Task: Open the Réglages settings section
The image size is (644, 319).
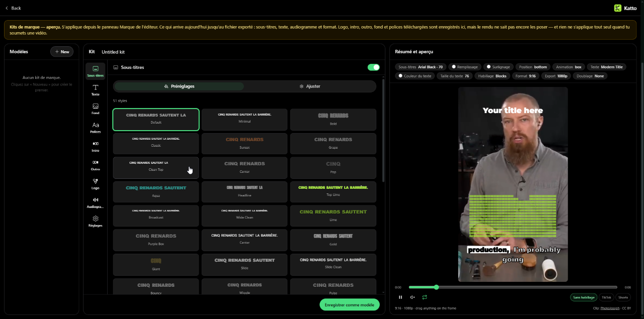Action: point(95,221)
